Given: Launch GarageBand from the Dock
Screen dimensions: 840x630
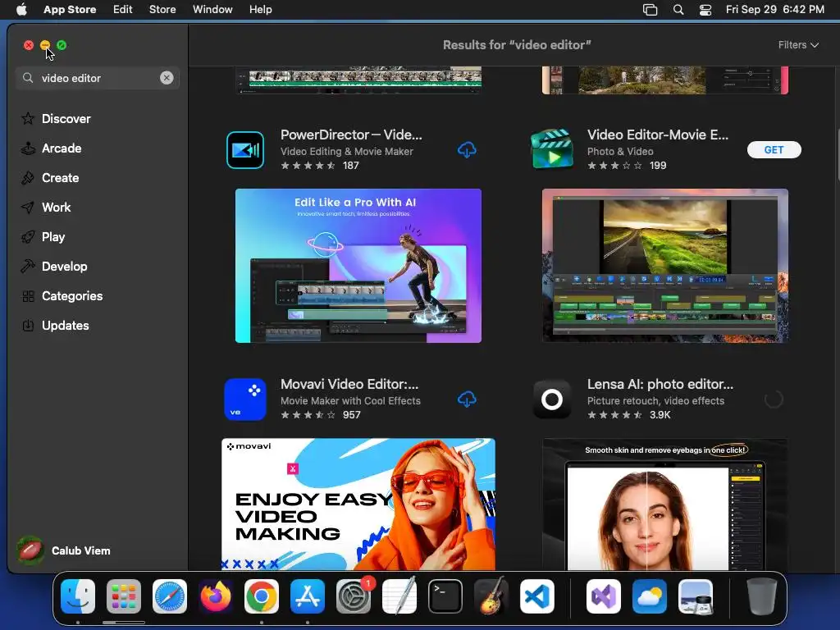Looking at the screenshot, I should 491,596.
